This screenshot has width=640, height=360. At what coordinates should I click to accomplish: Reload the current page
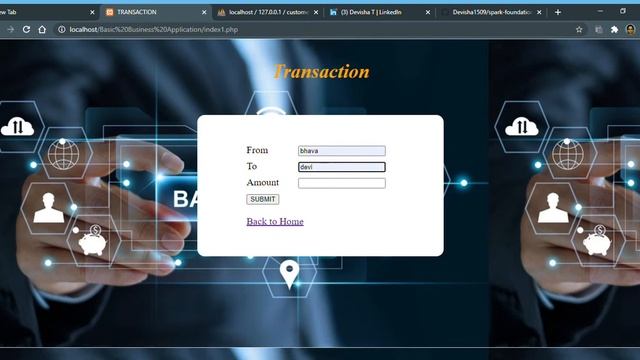27,29
